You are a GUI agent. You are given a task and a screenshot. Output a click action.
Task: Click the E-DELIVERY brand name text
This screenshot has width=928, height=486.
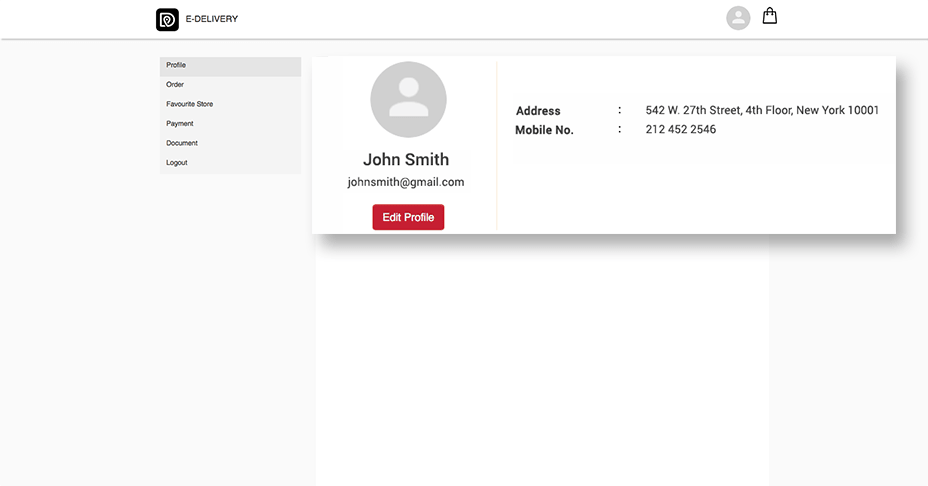coord(212,19)
